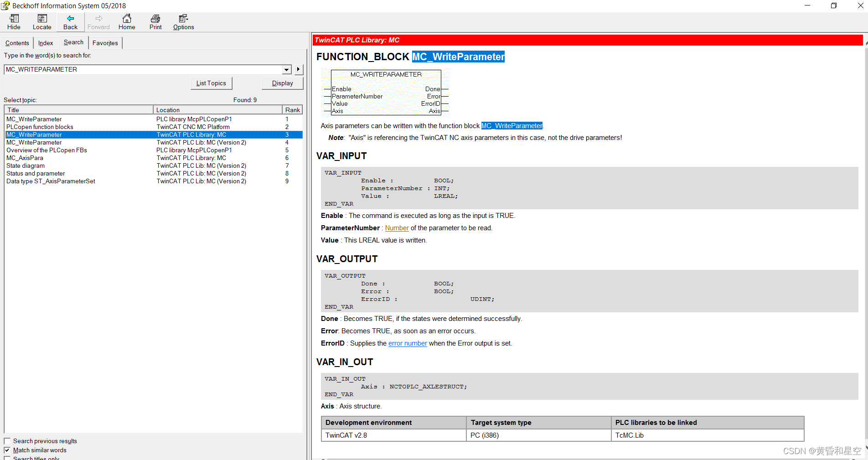Image resolution: width=868 pixels, height=460 pixels.
Task: Click the VAR_INPUT section heading
Action: click(341, 156)
